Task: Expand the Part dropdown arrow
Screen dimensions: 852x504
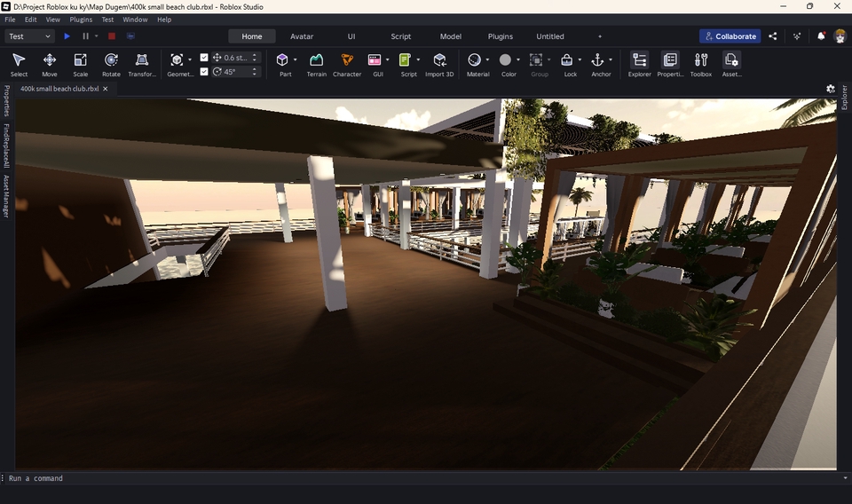Action: (296, 60)
